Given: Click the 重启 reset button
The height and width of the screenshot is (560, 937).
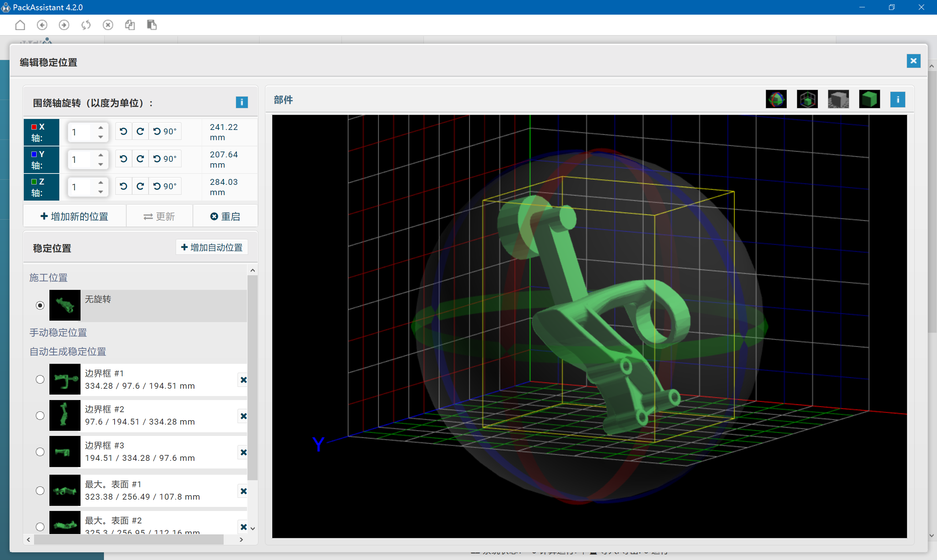Looking at the screenshot, I should (225, 216).
